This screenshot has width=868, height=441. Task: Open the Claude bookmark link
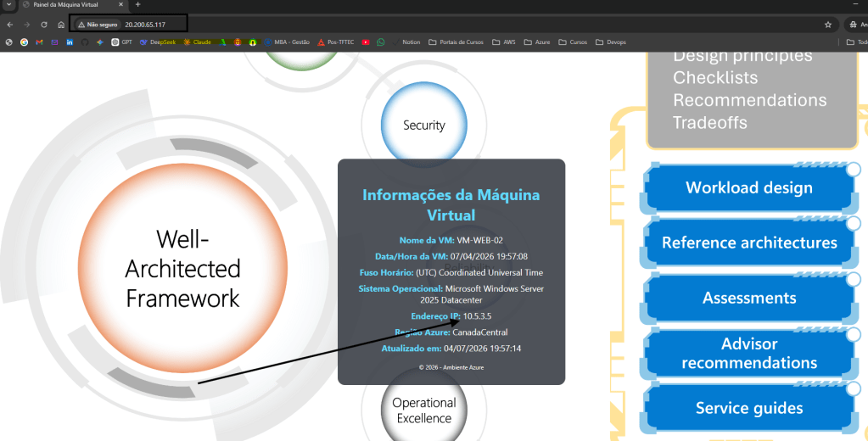coord(197,42)
